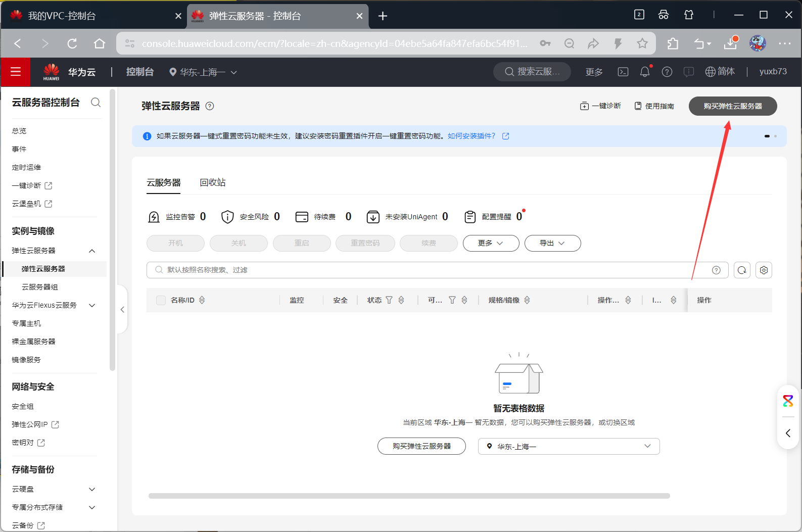Open the red hamburger service menu

coord(16,72)
